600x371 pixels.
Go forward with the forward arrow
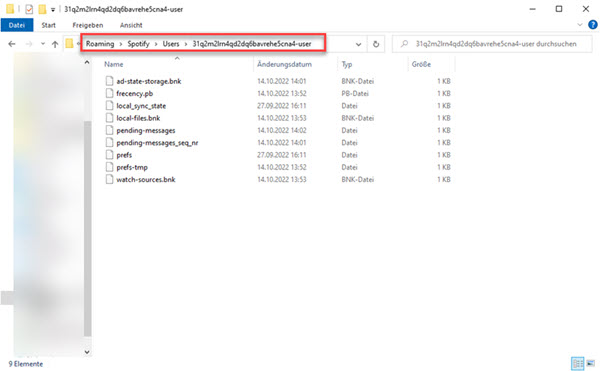29,44
